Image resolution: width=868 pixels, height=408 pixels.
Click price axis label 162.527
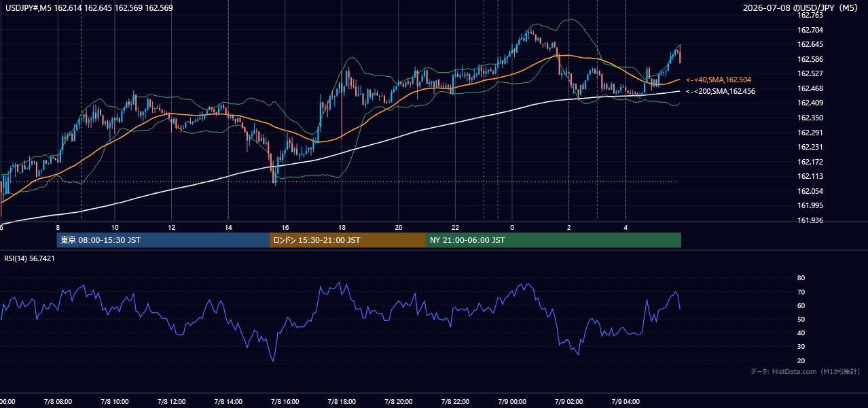click(x=810, y=73)
